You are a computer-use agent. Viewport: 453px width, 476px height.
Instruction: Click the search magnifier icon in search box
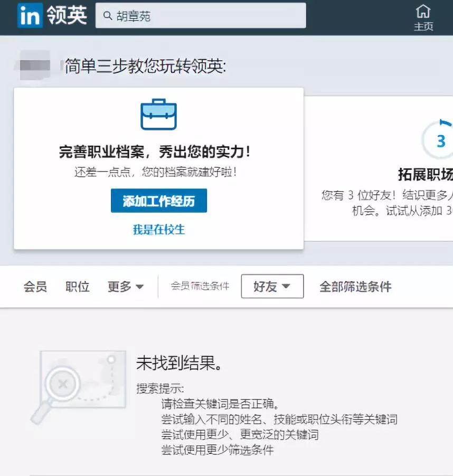coord(108,15)
